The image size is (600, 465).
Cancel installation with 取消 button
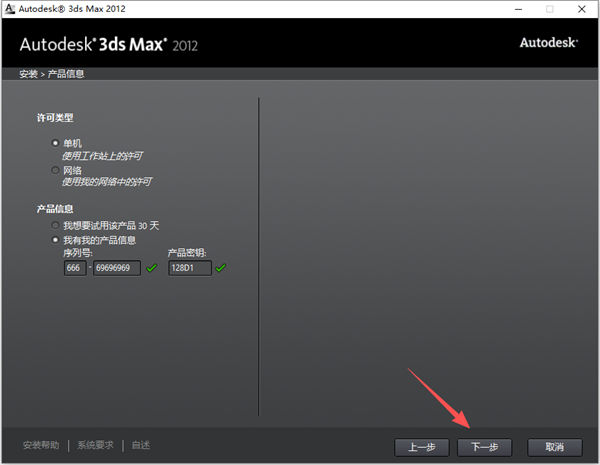tap(555, 447)
